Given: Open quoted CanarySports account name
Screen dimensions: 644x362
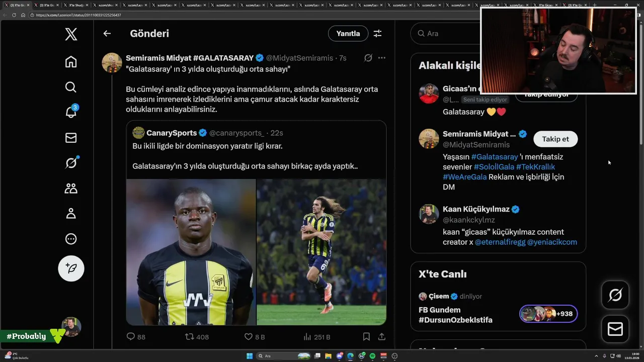Looking at the screenshot, I should pyautogui.click(x=172, y=133).
